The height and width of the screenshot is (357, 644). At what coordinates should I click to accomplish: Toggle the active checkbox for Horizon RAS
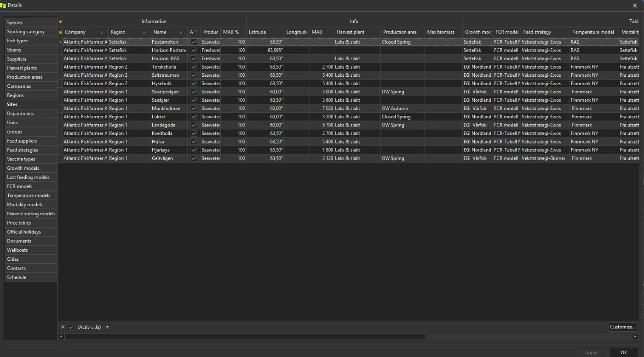pos(194,58)
